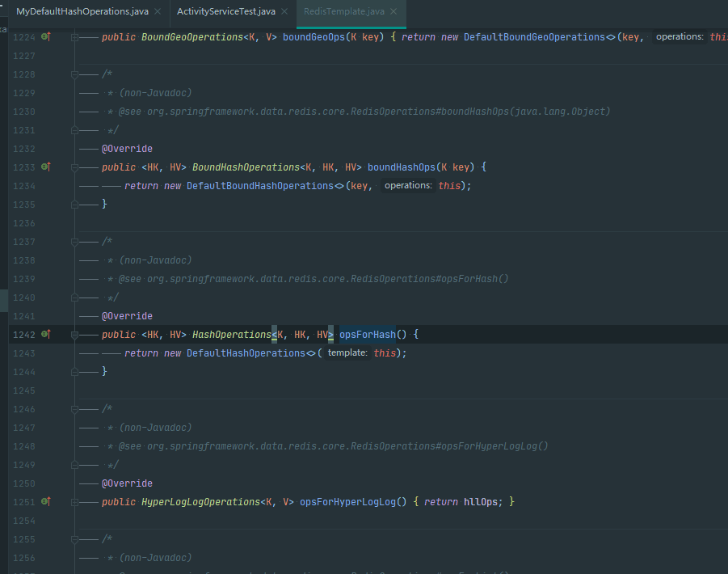This screenshot has width=728, height=574.
Task: Collapse boundHashOps method at line 1233
Action: [x=74, y=167]
